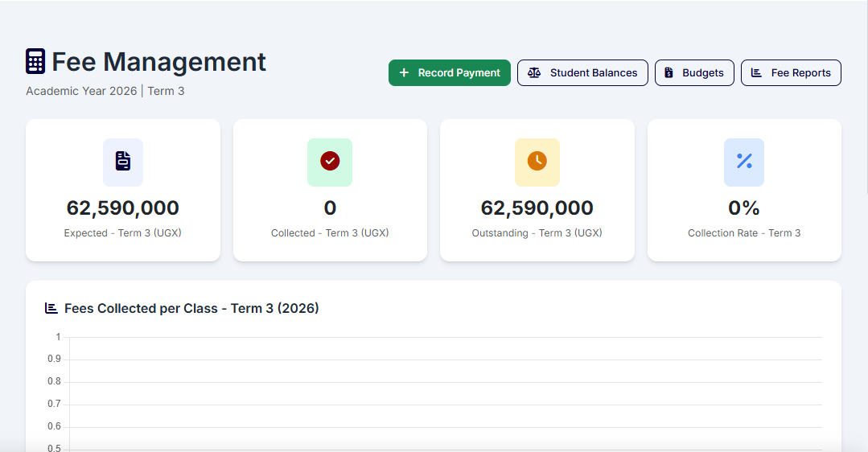Click the Outstanding - Term 3 (UGX) label
This screenshot has width=868, height=452.
point(537,233)
